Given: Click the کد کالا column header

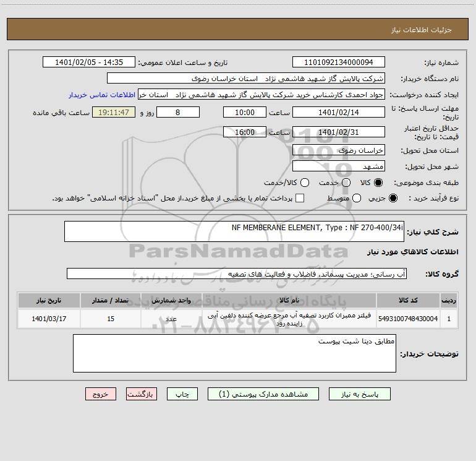Looking at the screenshot, I should (x=408, y=300).
